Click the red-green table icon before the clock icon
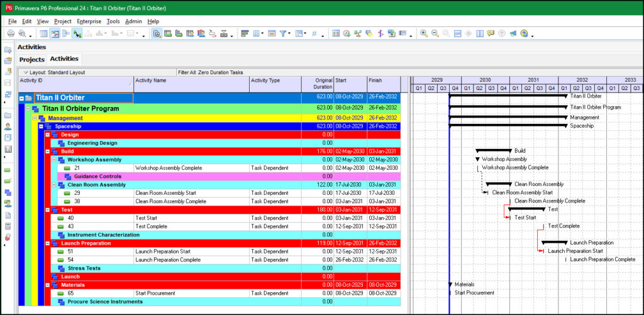Viewport: 644px width, 315px height. pyautogui.click(x=336, y=34)
